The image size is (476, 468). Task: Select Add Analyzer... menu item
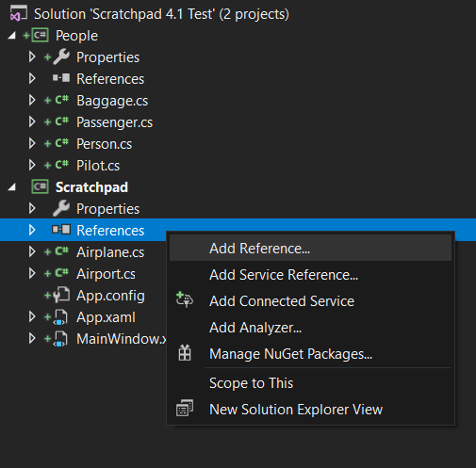(310, 328)
